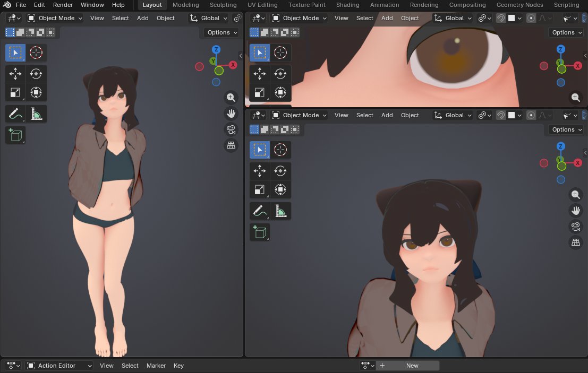Open View menu in left viewport header

(x=97, y=18)
